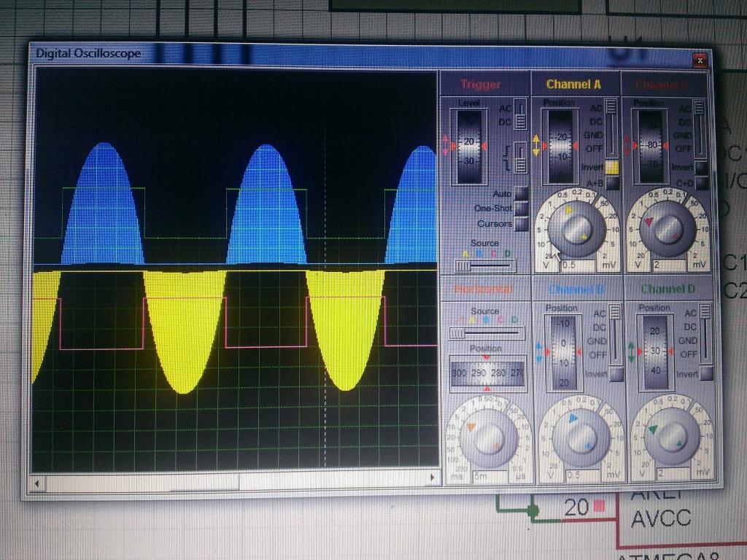The height and width of the screenshot is (560, 747).
Task: Click the scrollbar right arrow under the waveform
Action: point(433,477)
